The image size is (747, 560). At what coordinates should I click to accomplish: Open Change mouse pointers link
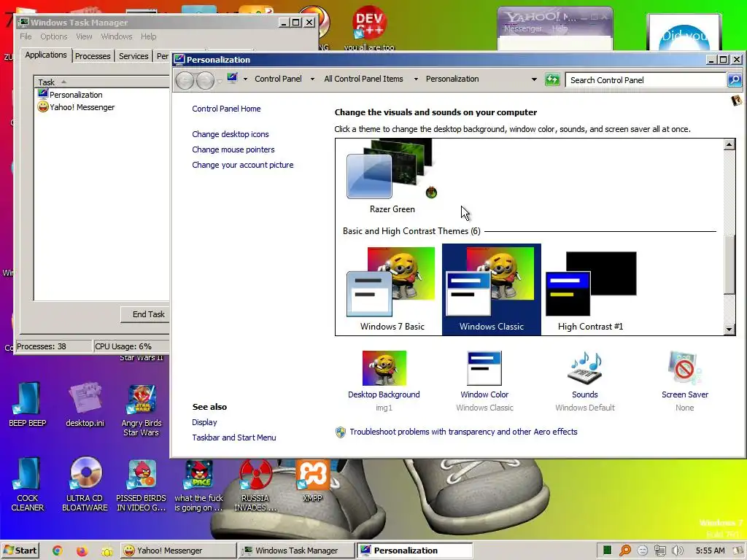tap(233, 149)
